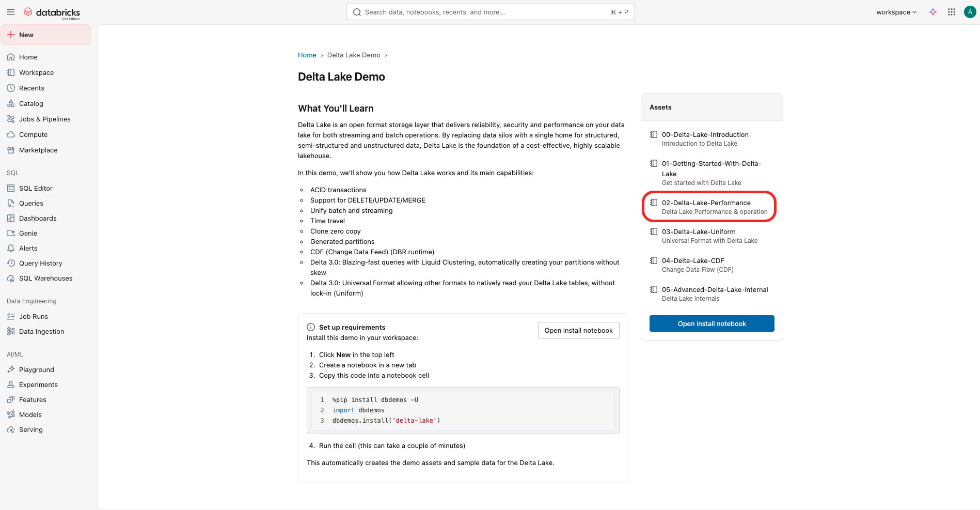Click the apps grid icon near the avatar
This screenshot has width=980, height=510.
click(951, 12)
